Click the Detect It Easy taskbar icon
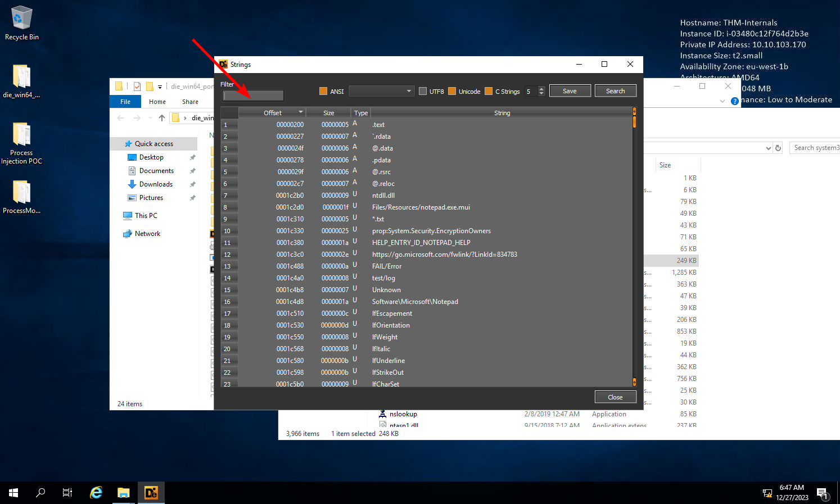This screenshot has height=504, width=840. (x=151, y=493)
